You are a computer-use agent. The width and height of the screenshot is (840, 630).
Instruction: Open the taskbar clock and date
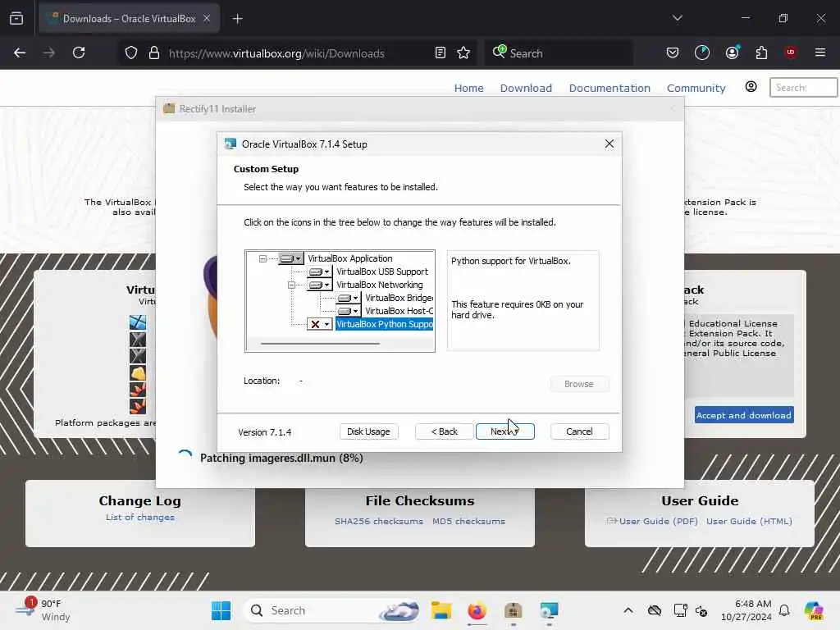click(746, 610)
